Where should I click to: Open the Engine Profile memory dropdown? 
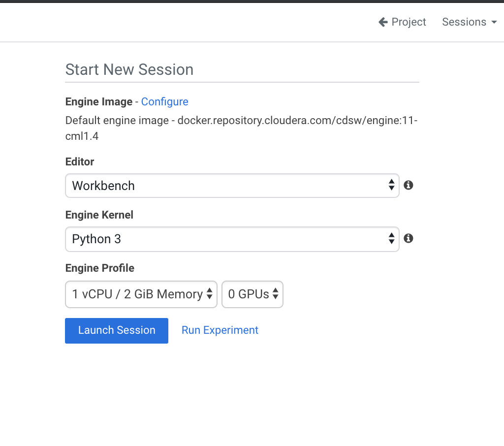tap(138, 294)
